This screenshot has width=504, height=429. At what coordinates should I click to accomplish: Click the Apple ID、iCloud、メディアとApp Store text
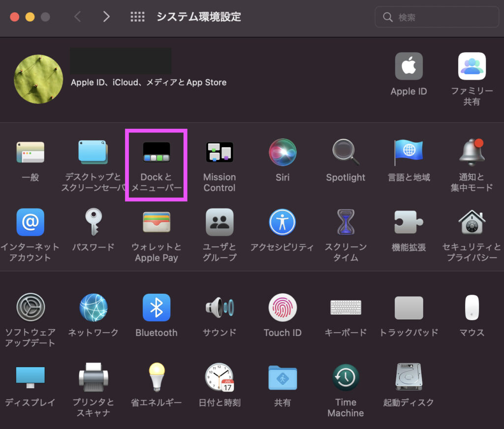click(149, 83)
